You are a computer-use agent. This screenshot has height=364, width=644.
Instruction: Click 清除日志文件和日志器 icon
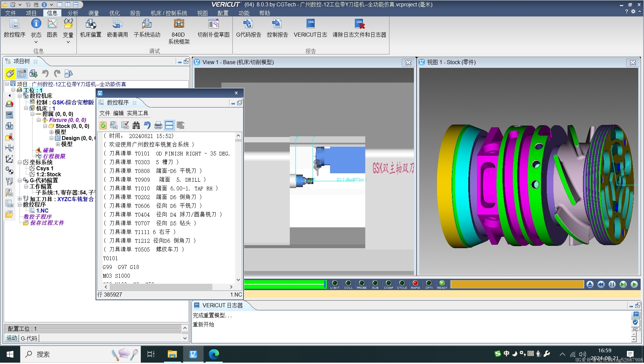359,28
